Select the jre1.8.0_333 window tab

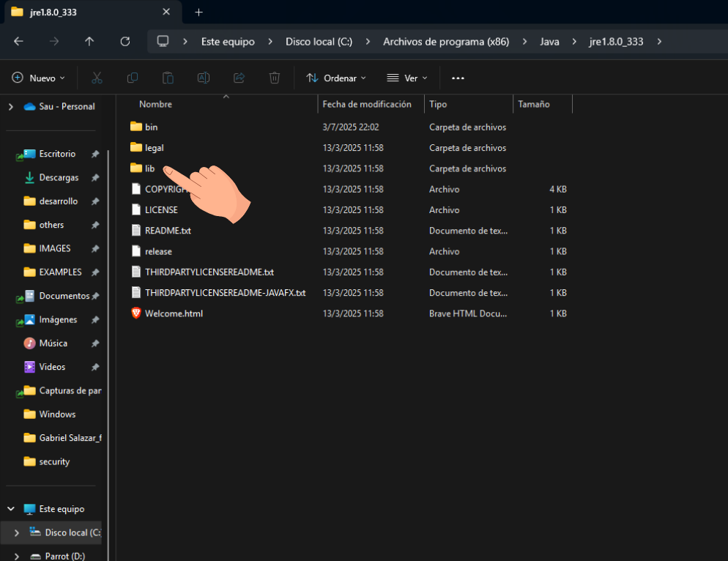[x=93, y=12]
